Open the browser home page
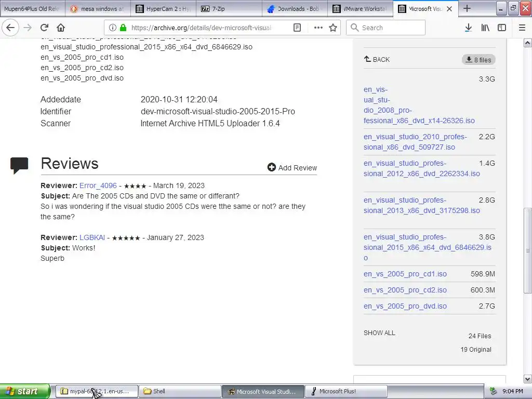 pos(61,28)
